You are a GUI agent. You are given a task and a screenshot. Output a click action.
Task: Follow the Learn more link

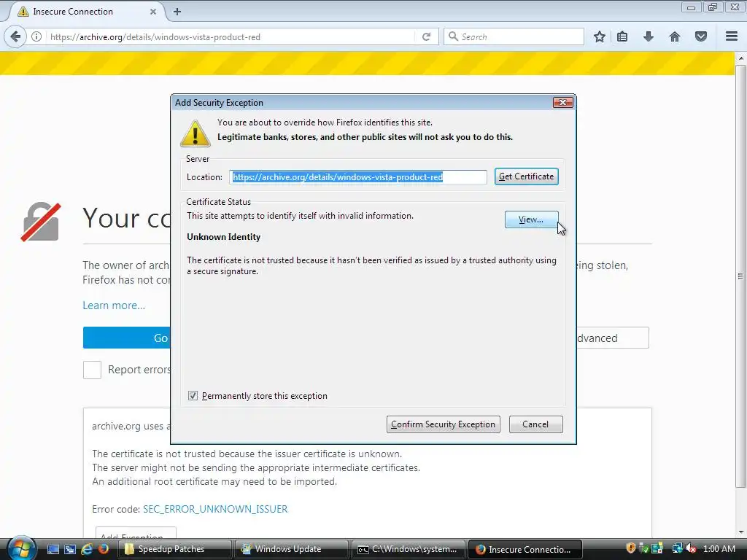point(114,306)
